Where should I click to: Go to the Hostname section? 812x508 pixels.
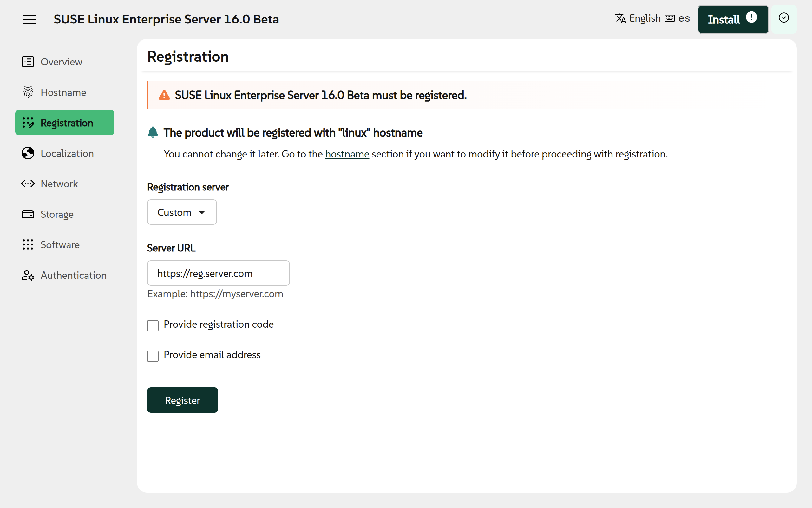pos(64,92)
